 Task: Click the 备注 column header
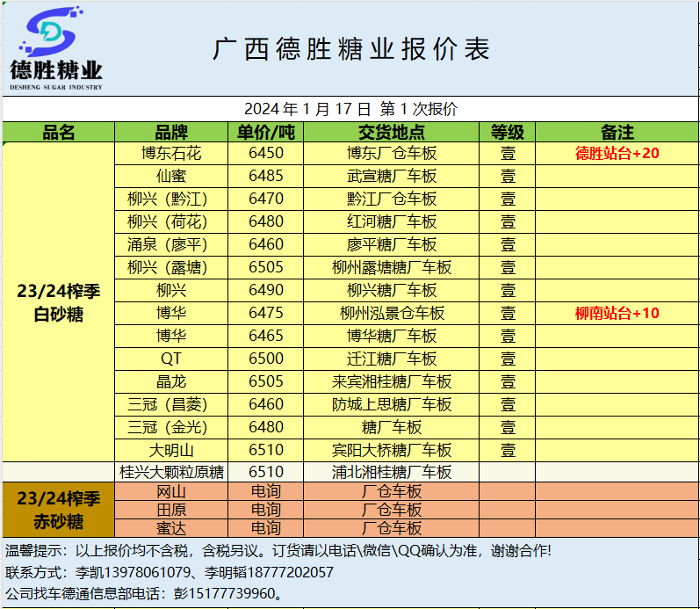617,133
